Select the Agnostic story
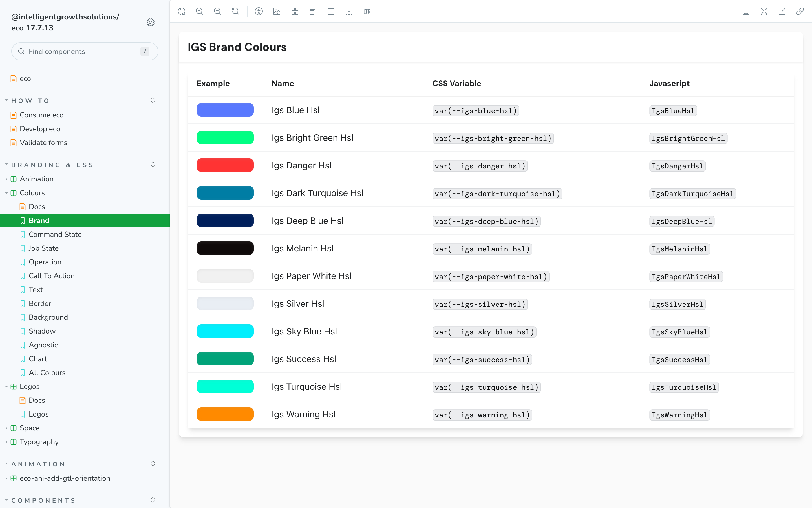The image size is (812, 508). point(43,345)
